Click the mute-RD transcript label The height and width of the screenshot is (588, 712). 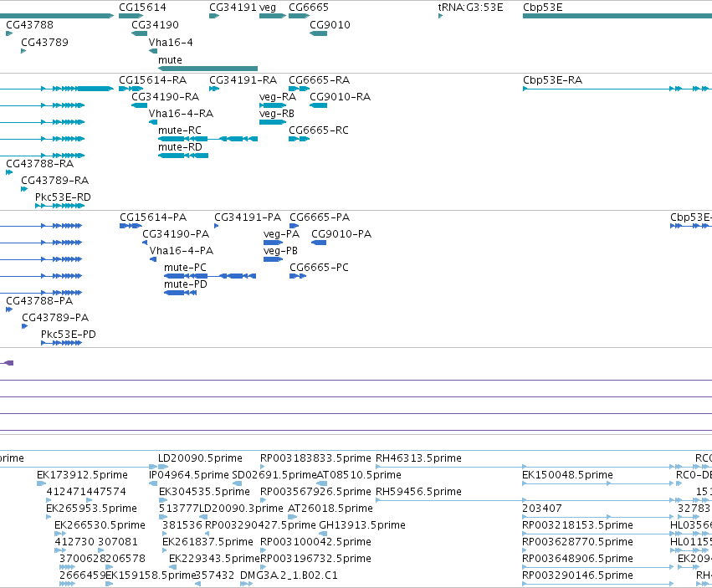(x=180, y=147)
